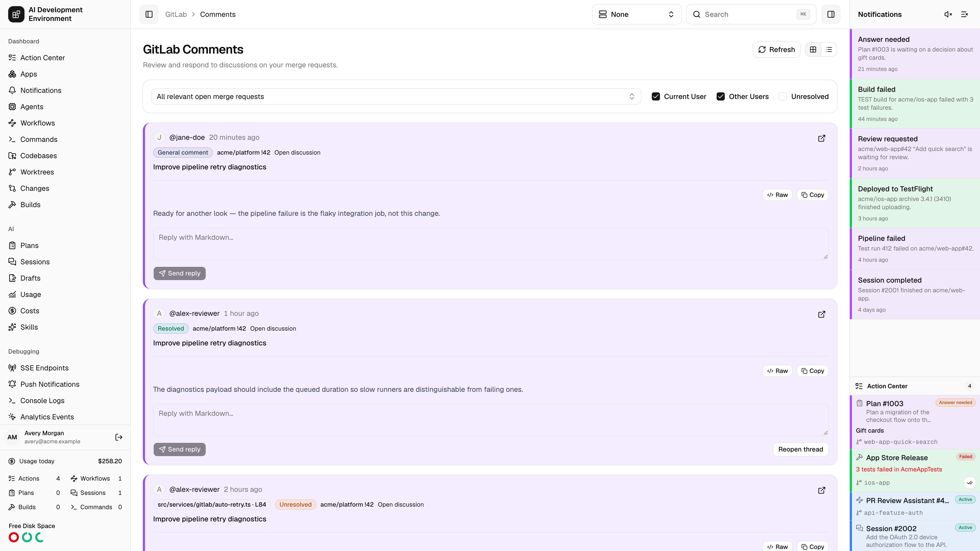Open the None selector dropdown

636,15
